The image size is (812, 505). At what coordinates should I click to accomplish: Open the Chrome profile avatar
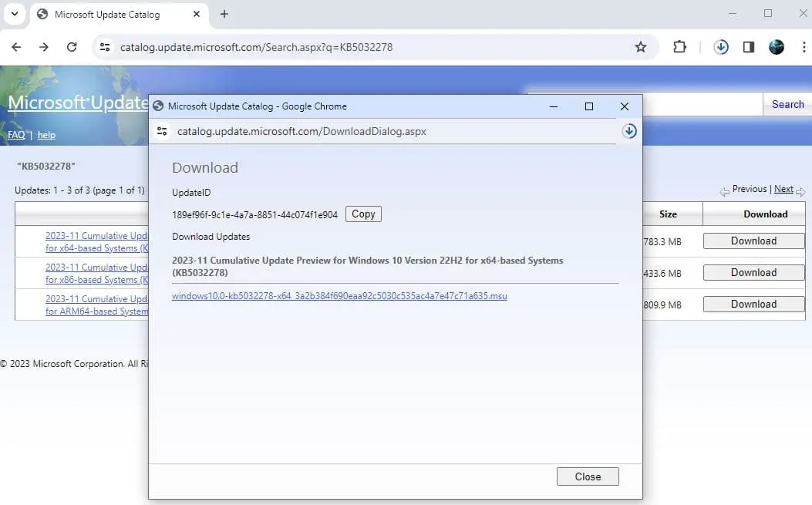click(777, 47)
